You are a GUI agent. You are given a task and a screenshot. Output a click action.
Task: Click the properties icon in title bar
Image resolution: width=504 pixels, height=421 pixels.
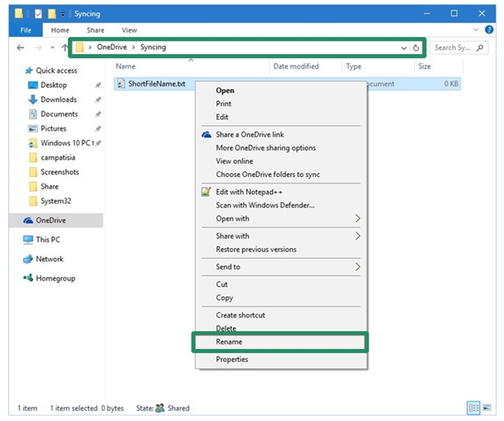pos(37,14)
